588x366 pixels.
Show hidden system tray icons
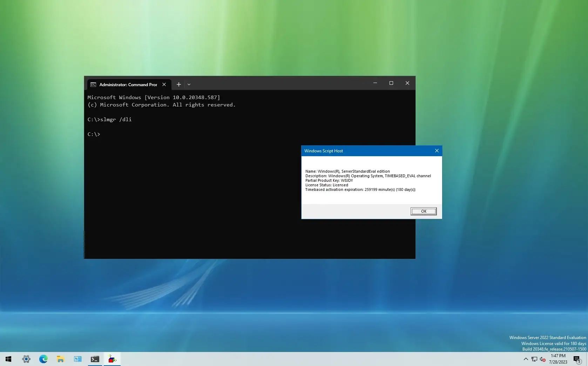point(526,359)
